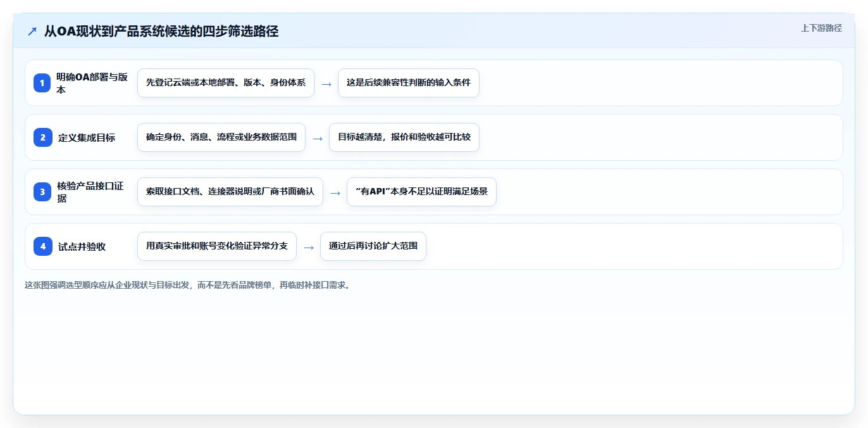This screenshot has width=868, height=428.
Task: Select the step 3 number badge
Action: [x=42, y=192]
